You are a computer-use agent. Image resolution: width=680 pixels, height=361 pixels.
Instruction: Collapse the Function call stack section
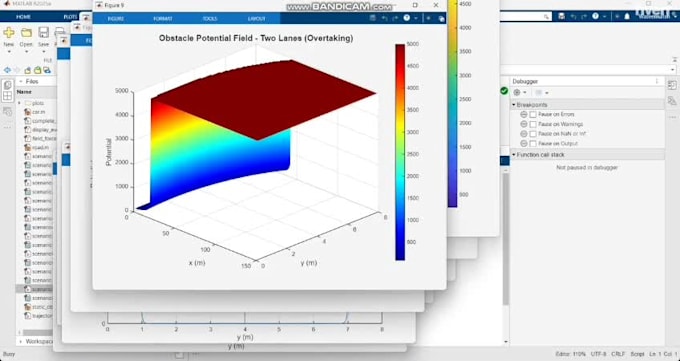514,154
